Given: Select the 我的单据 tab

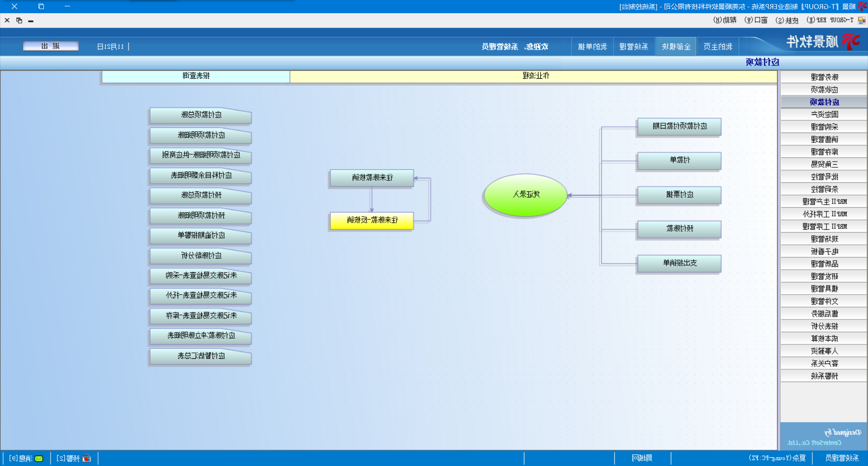Looking at the screenshot, I should click(x=592, y=47).
